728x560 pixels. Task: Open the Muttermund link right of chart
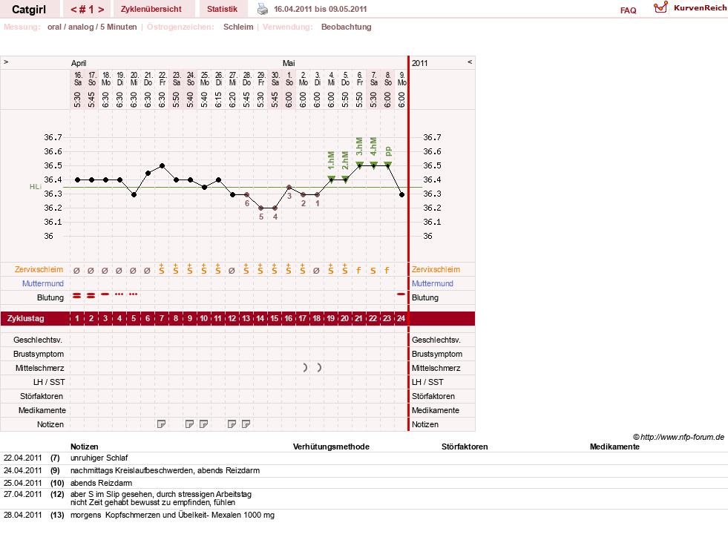pos(432,283)
